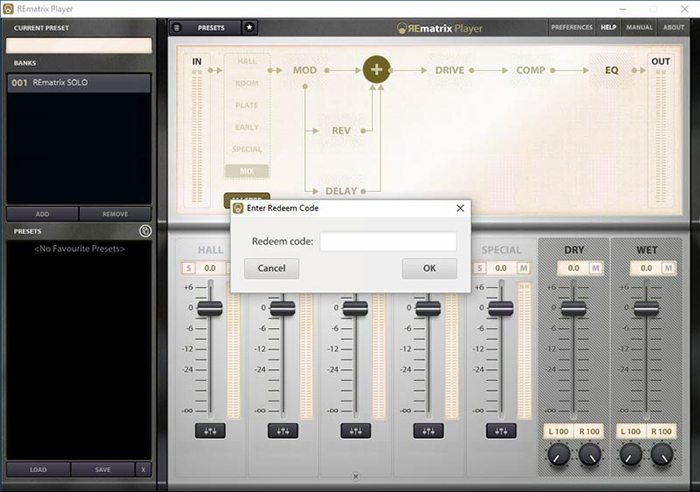Screen dimensions: 700x492
Task: Open the MANUAL
Action: click(639, 27)
